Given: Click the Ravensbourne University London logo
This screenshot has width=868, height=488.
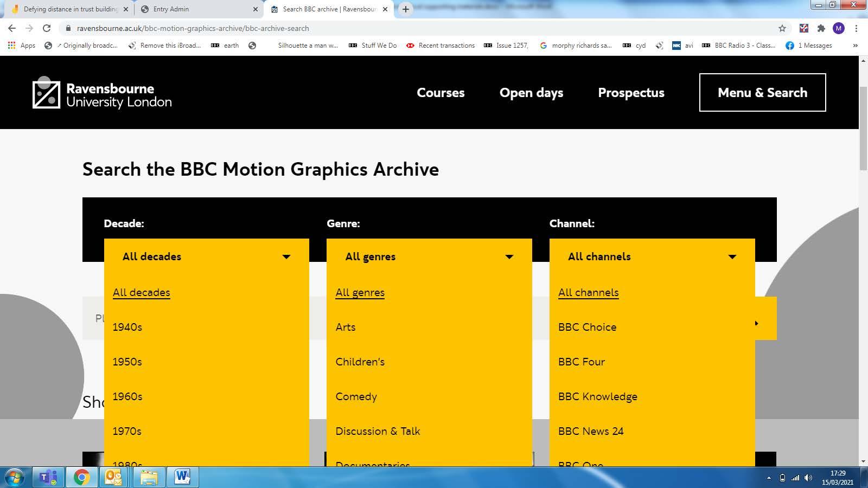Looking at the screenshot, I should pyautogui.click(x=102, y=93).
